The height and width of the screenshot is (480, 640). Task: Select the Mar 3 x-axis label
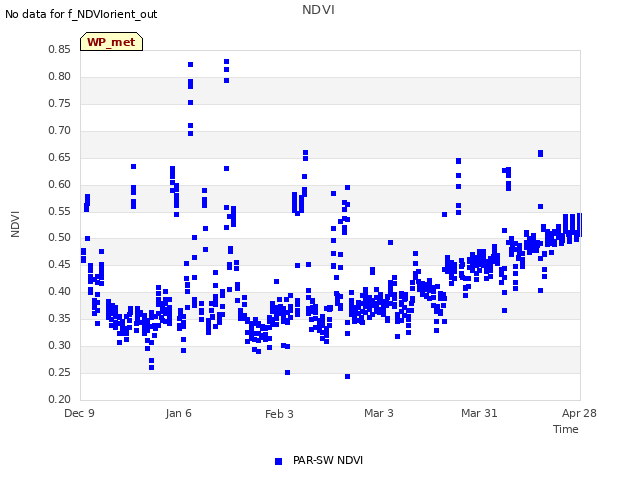pyautogui.click(x=379, y=413)
